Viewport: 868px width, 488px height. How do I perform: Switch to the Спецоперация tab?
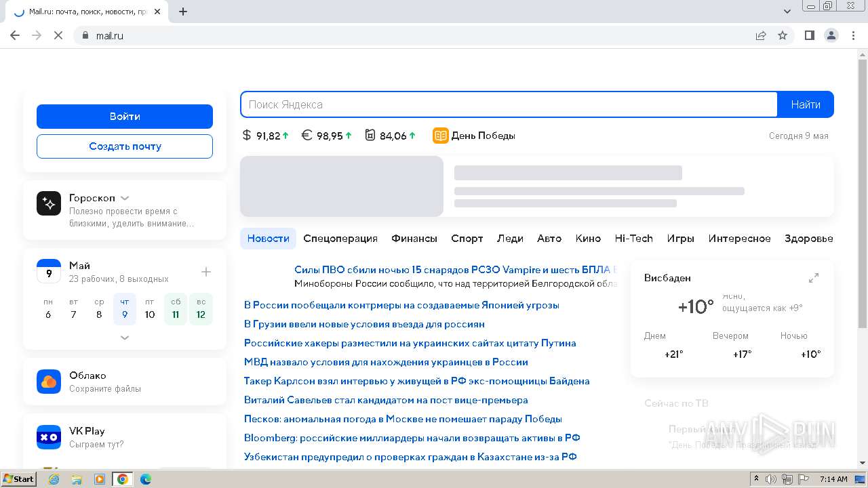click(x=340, y=239)
